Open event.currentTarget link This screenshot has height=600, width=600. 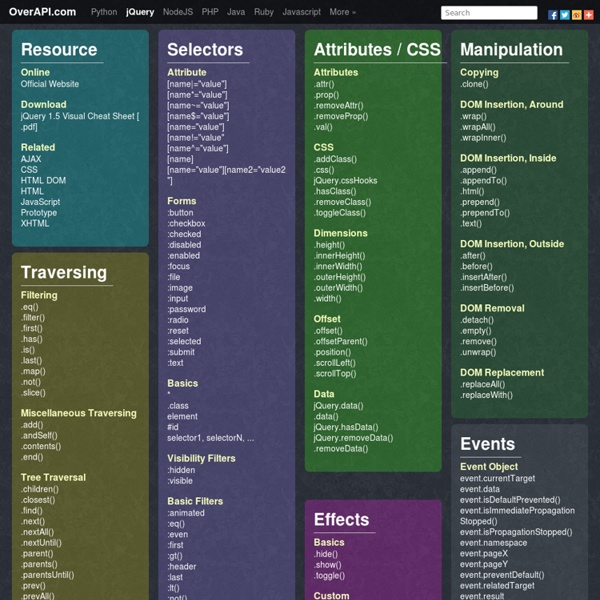(497, 478)
